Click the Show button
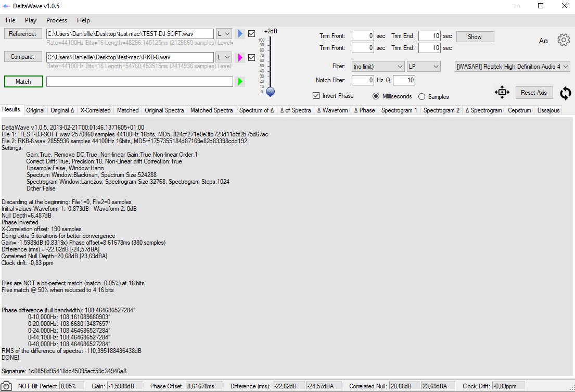575x392 pixels. coord(475,36)
